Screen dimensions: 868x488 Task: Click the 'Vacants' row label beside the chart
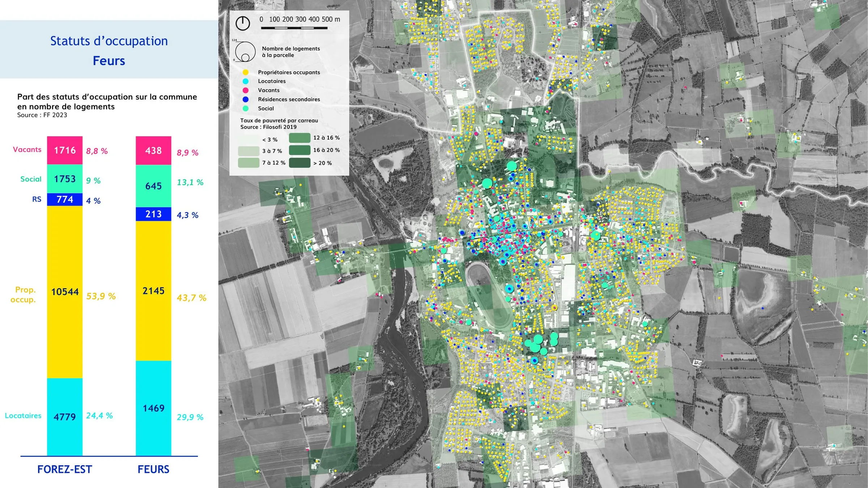[x=27, y=150]
